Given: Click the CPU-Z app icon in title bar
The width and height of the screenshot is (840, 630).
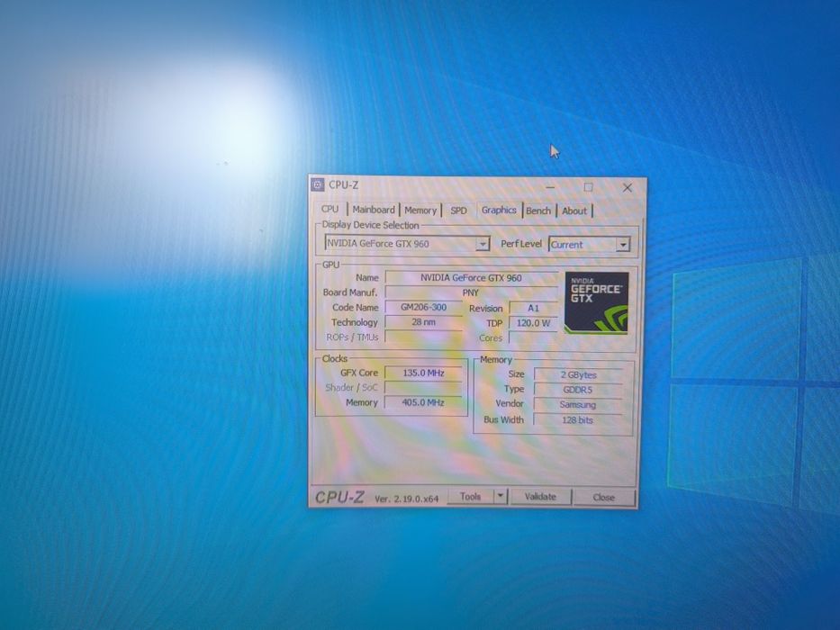Looking at the screenshot, I should click(318, 184).
